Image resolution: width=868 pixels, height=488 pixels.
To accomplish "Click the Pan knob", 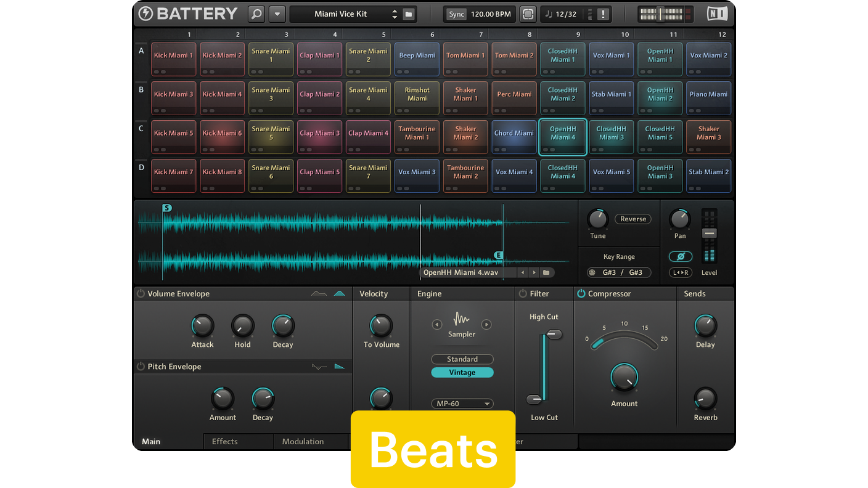I will [x=680, y=219].
